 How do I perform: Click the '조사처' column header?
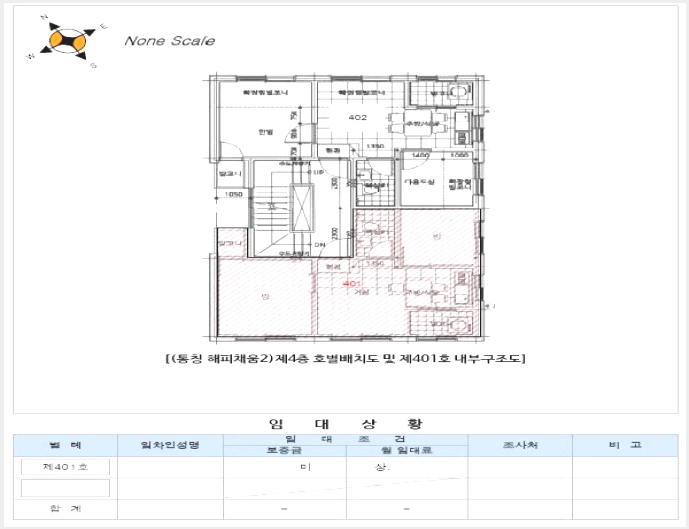[520, 445]
